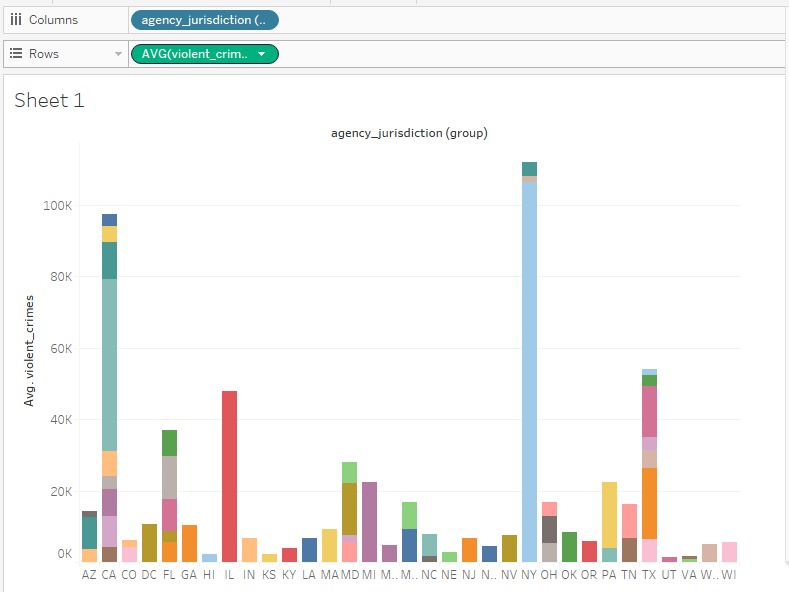Click the agency_jurisdiction (group) column header

point(409,132)
